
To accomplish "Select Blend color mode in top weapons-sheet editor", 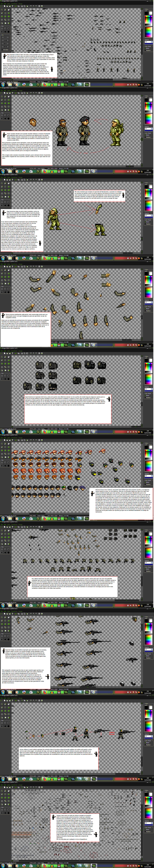I will pos(147,48).
